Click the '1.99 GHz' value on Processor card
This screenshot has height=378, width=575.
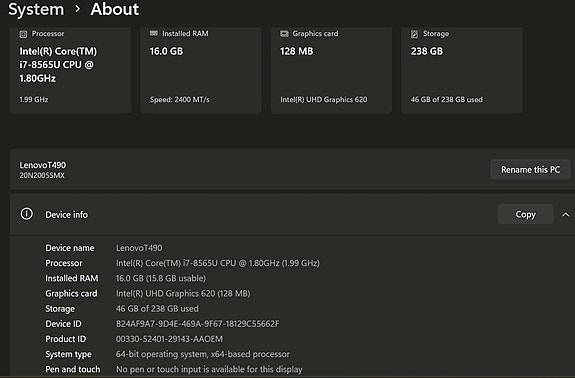tap(34, 99)
